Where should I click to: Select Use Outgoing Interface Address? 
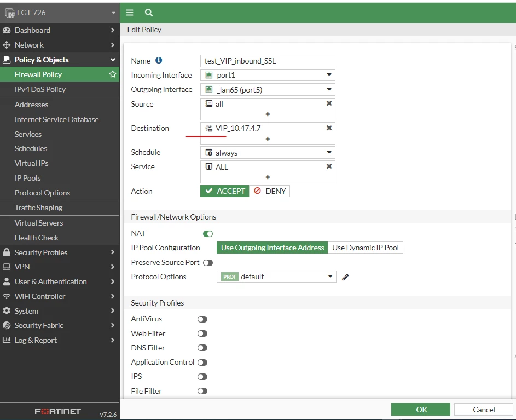272,248
